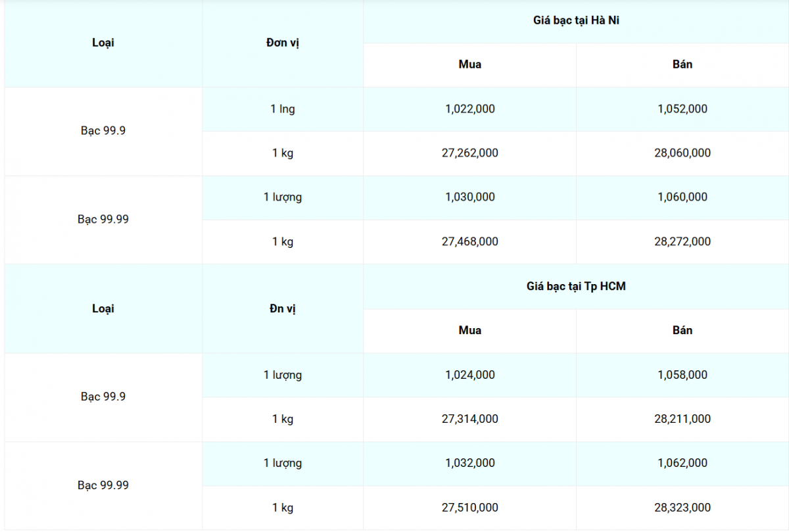Image resolution: width=789 pixels, height=532 pixels.
Task: Click the 27,510,000 cell
Action: pyautogui.click(x=469, y=508)
